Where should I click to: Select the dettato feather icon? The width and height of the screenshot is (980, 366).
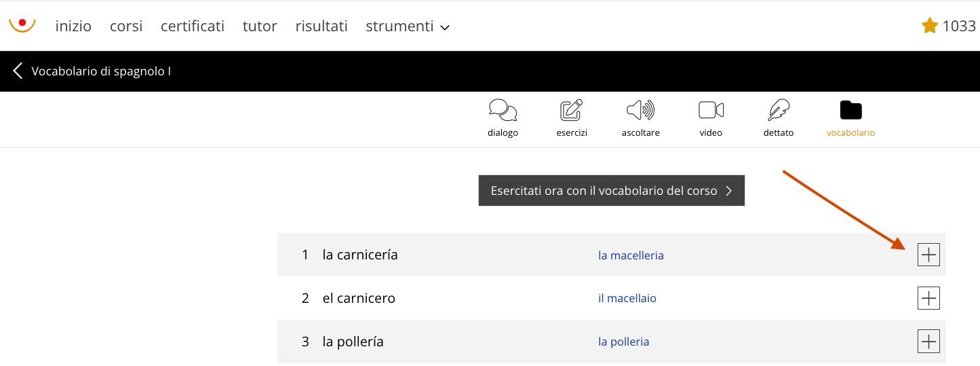779,110
